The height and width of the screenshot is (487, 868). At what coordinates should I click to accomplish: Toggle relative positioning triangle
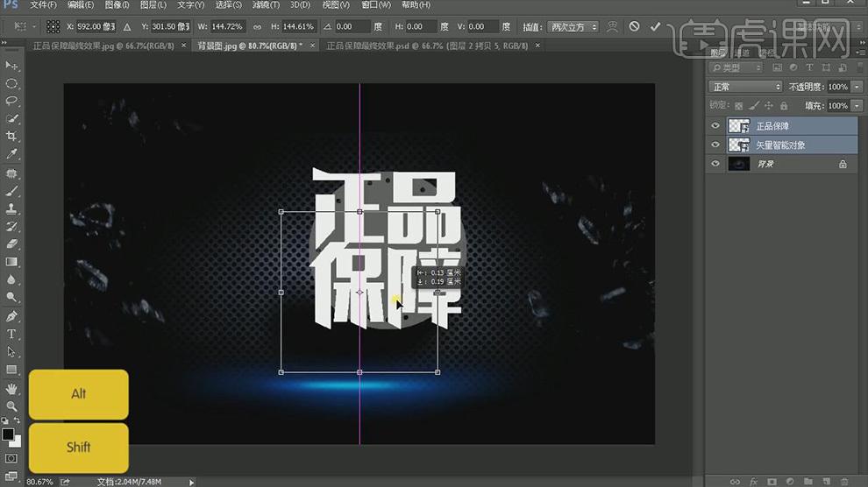127,26
